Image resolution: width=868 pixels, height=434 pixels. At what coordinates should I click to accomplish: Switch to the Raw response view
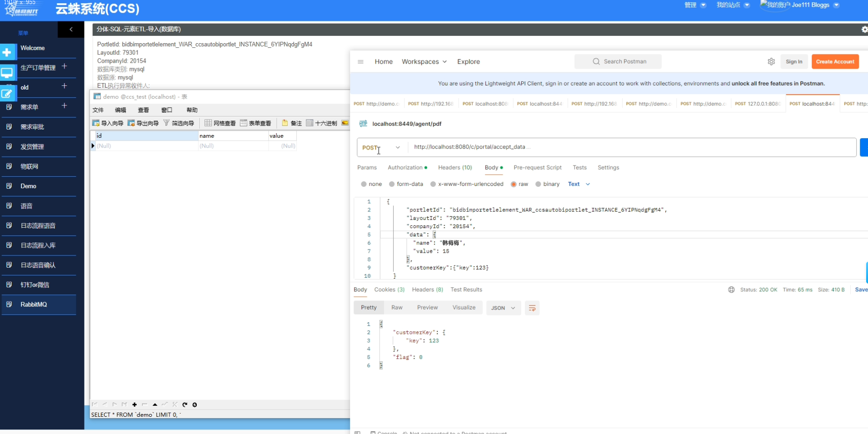pyautogui.click(x=397, y=308)
